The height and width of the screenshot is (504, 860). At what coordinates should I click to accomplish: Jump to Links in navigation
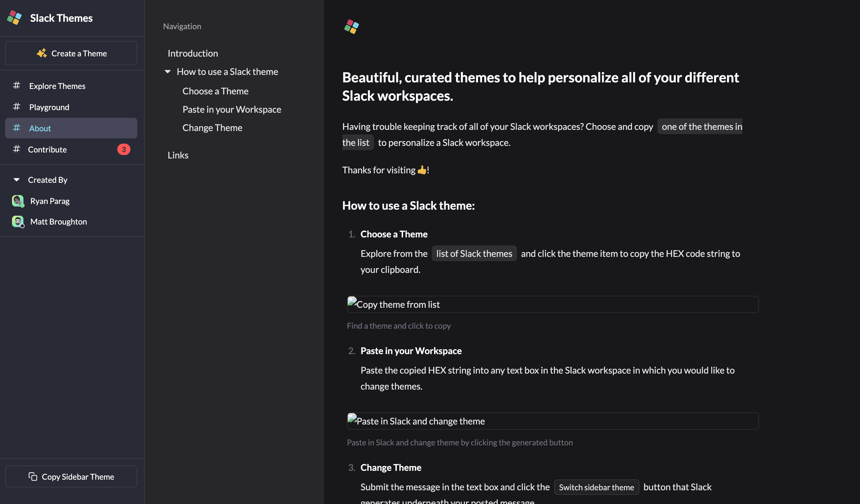tap(178, 155)
